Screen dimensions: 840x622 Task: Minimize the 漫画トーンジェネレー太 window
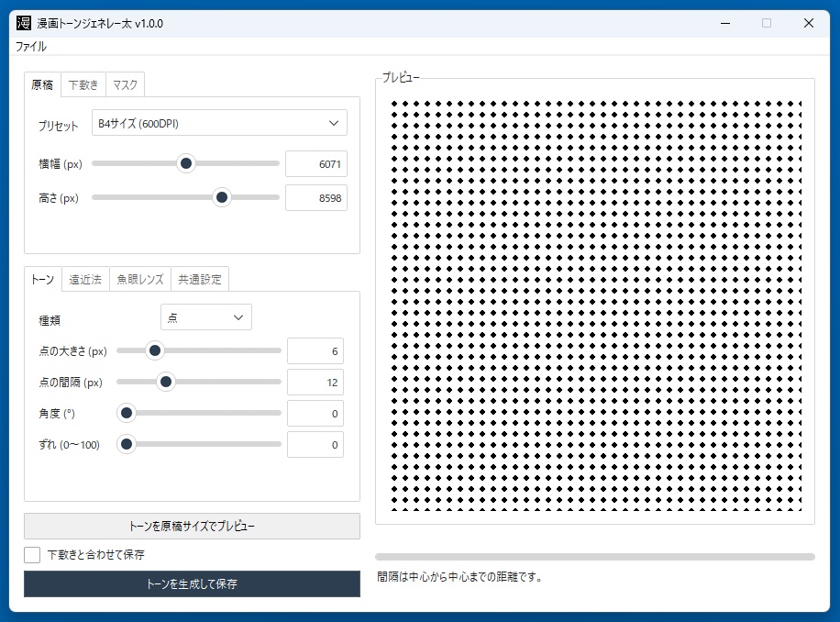(725, 24)
